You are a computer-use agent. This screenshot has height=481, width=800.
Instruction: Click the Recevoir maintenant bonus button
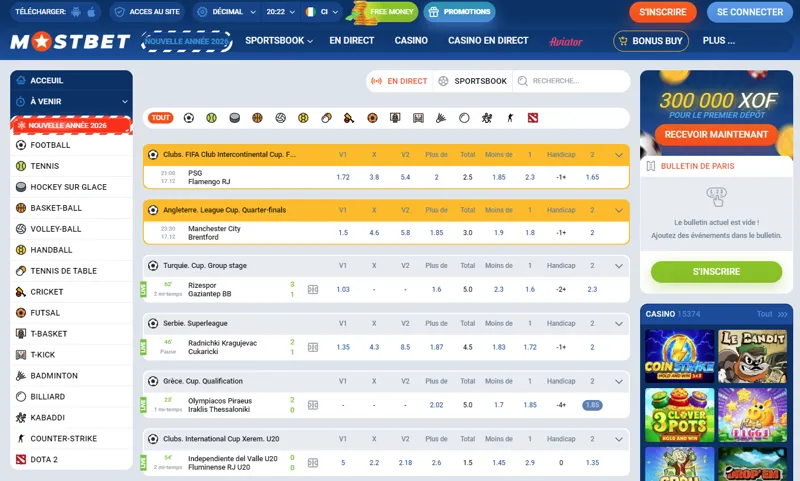click(716, 134)
